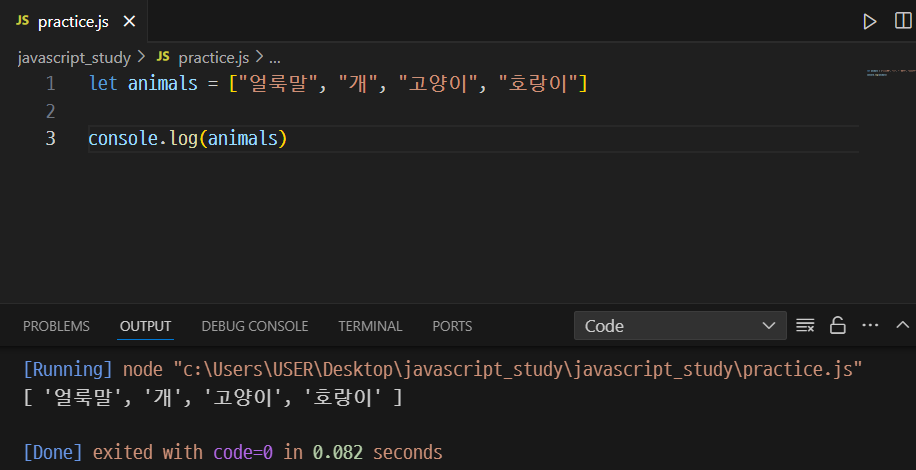Click the [Running] text in output
Screen dimensions: 916x470
coord(68,370)
